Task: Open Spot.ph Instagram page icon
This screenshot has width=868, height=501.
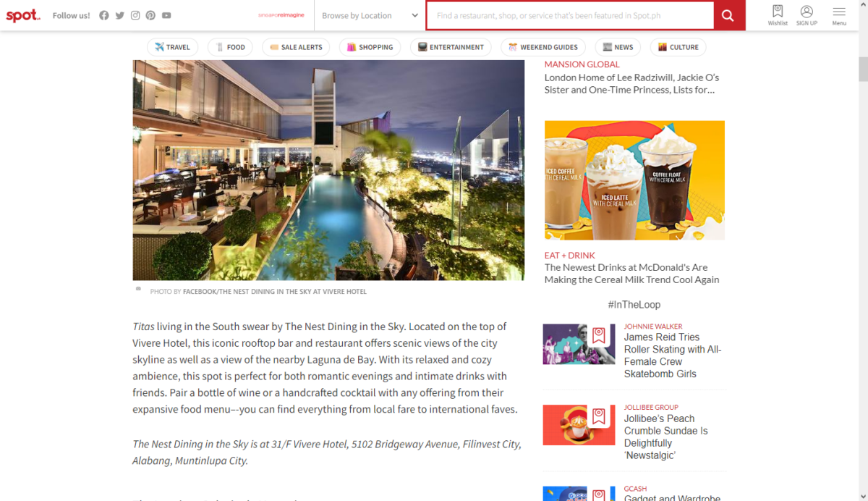Action: pyautogui.click(x=135, y=15)
